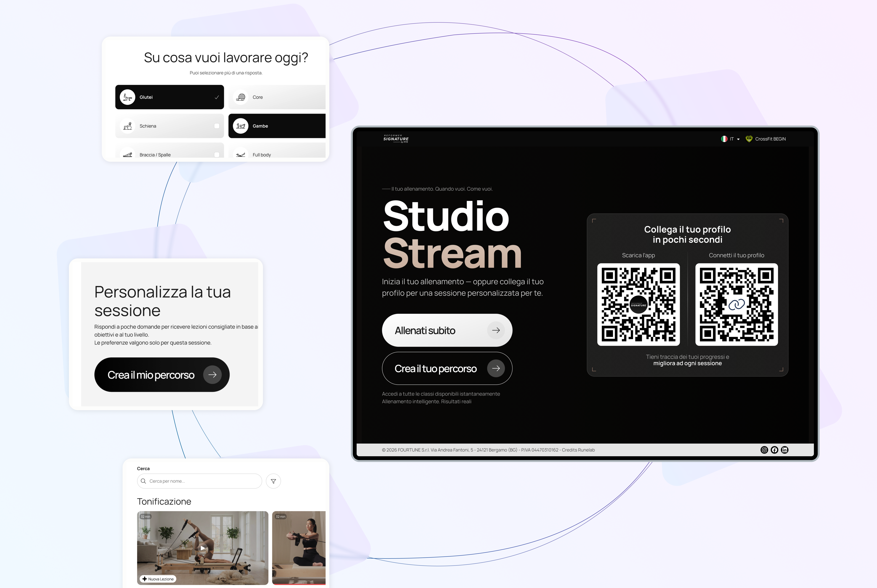Click the 'Personalizza la tua sessione' heading
This screenshot has height=588, width=877.
tap(163, 301)
